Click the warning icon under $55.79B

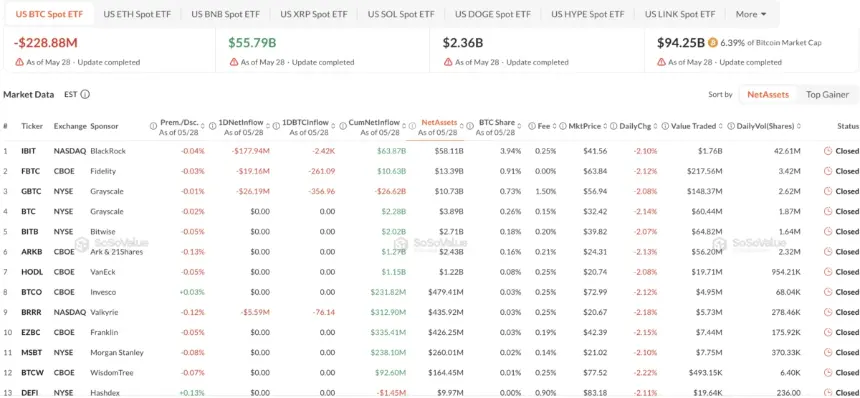click(x=234, y=62)
